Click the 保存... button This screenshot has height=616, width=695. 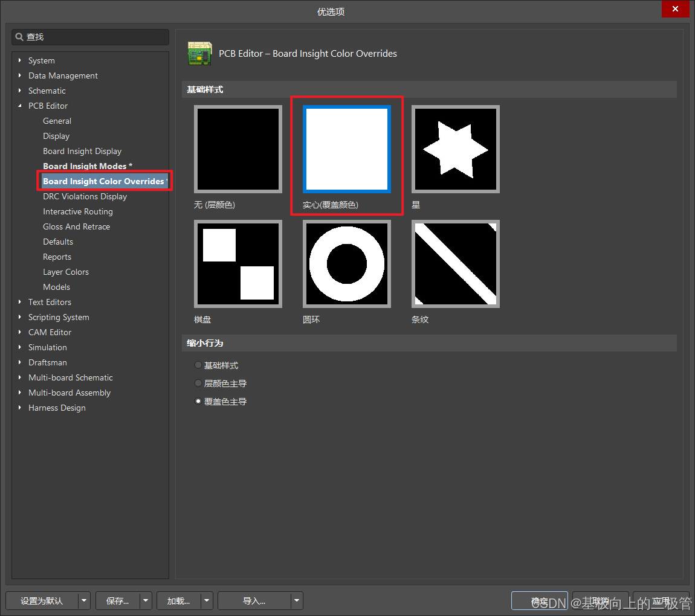117,600
